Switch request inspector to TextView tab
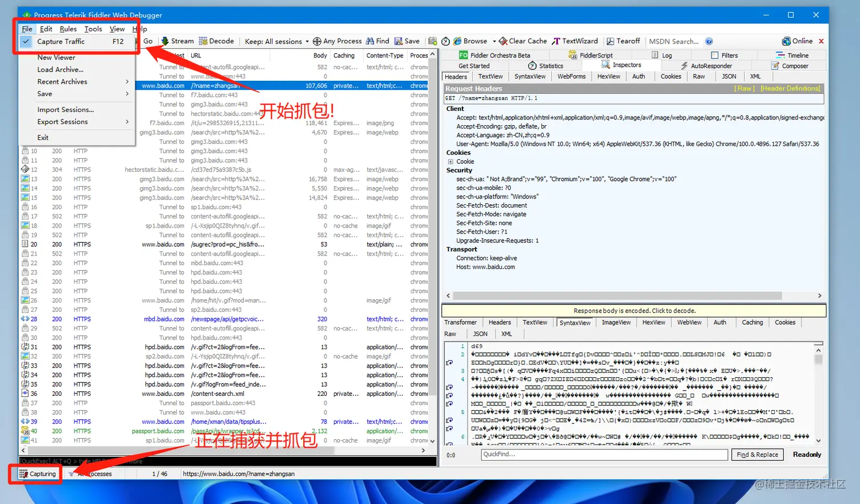 tap(490, 77)
